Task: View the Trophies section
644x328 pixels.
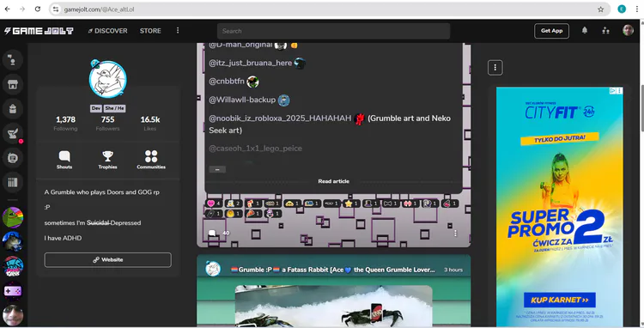Action: (107, 160)
